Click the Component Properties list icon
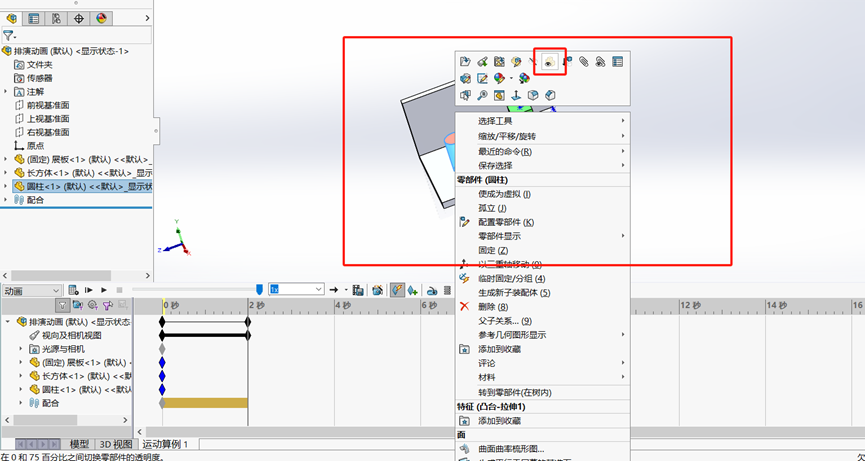This screenshot has width=865, height=461. [617, 61]
